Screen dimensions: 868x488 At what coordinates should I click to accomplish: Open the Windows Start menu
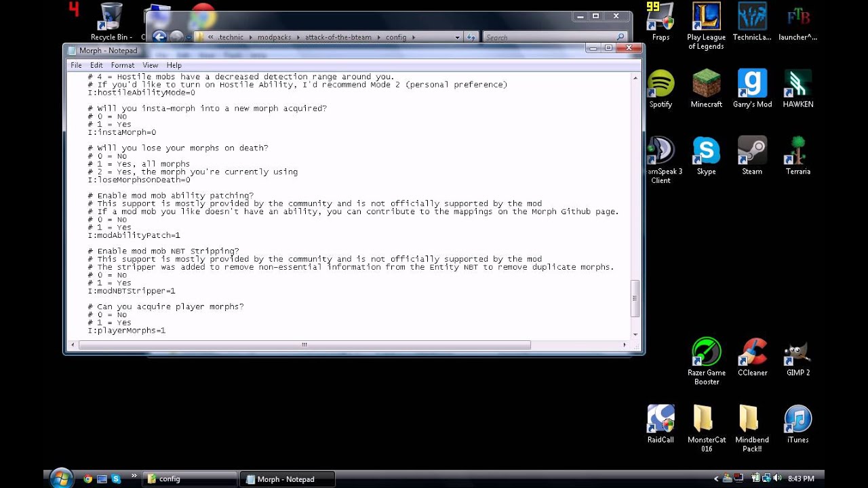[61, 477]
